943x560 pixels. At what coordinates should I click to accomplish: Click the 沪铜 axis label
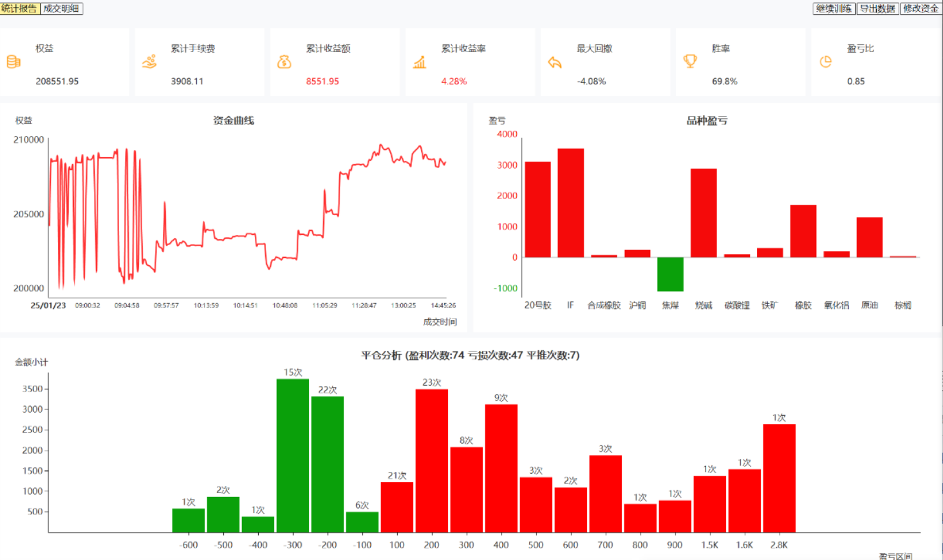tap(637, 305)
